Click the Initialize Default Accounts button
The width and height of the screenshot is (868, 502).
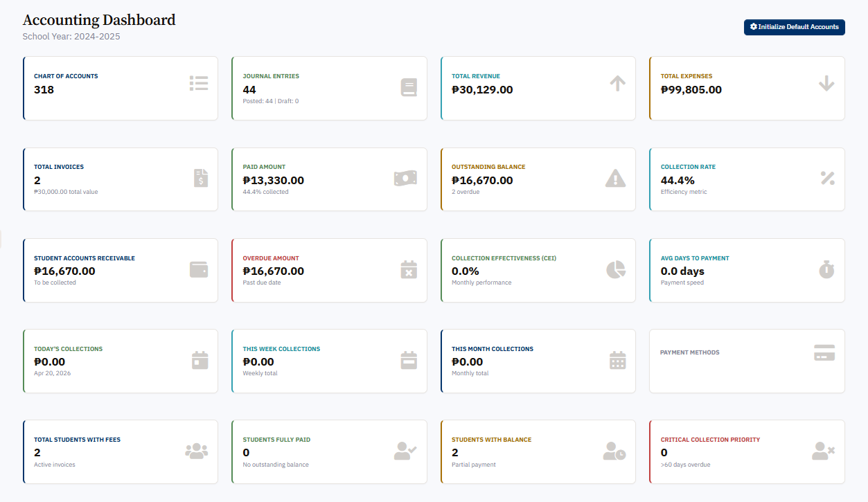coord(795,27)
